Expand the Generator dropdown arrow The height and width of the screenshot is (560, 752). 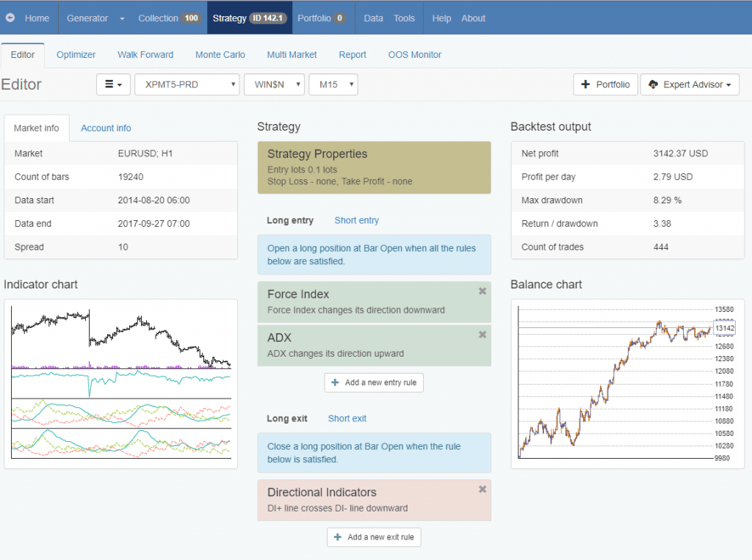(122, 18)
